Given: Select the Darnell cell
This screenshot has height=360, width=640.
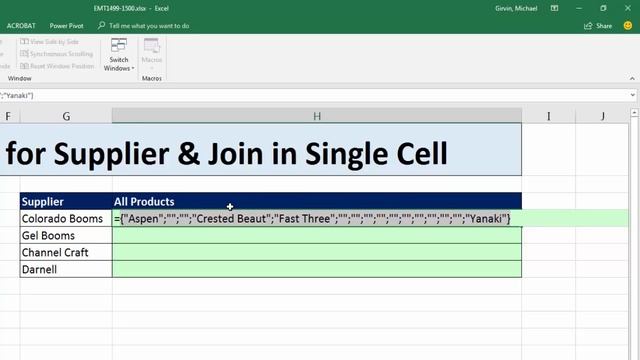Looking at the screenshot, I should pyautogui.click(x=66, y=269).
